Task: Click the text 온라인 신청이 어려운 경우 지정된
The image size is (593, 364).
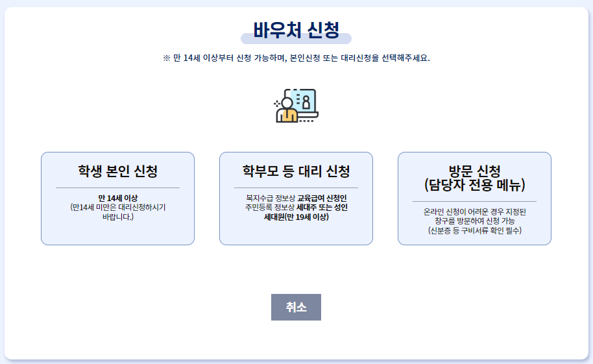Action: click(475, 212)
